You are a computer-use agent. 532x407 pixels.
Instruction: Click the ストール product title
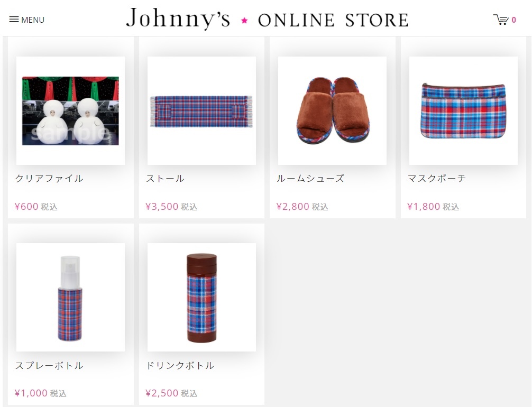click(165, 179)
